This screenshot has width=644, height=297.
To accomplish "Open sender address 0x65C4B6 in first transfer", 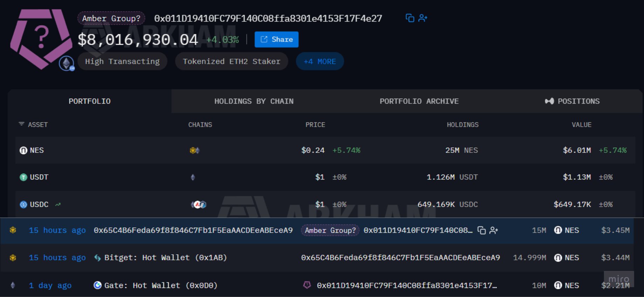I will pos(193,230).
